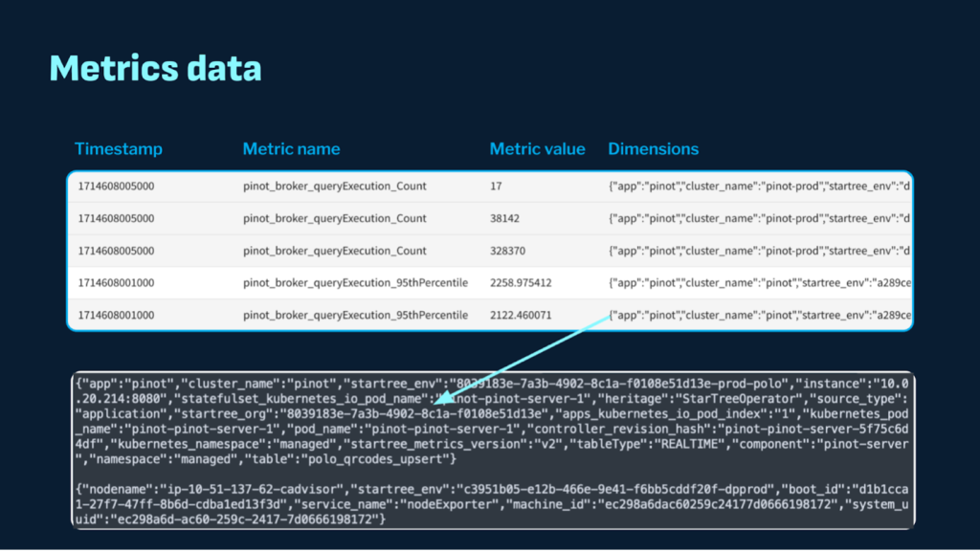Click the dimensions JSON in the row valued 17

(x=759, y=187)
